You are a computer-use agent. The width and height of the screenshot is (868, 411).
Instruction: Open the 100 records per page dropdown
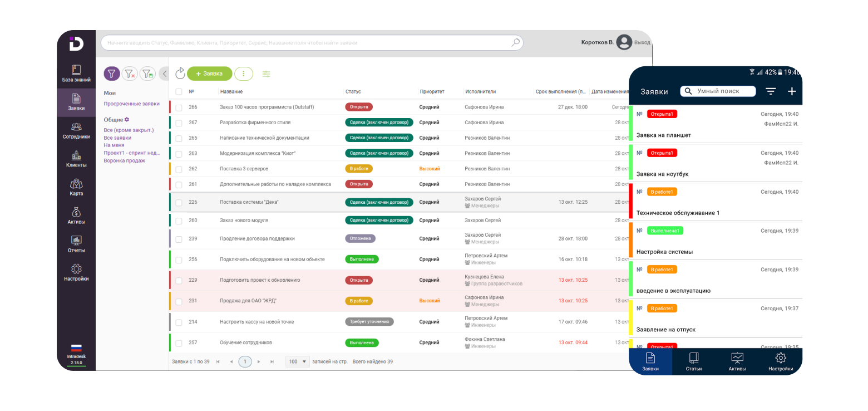pos(298,361)
